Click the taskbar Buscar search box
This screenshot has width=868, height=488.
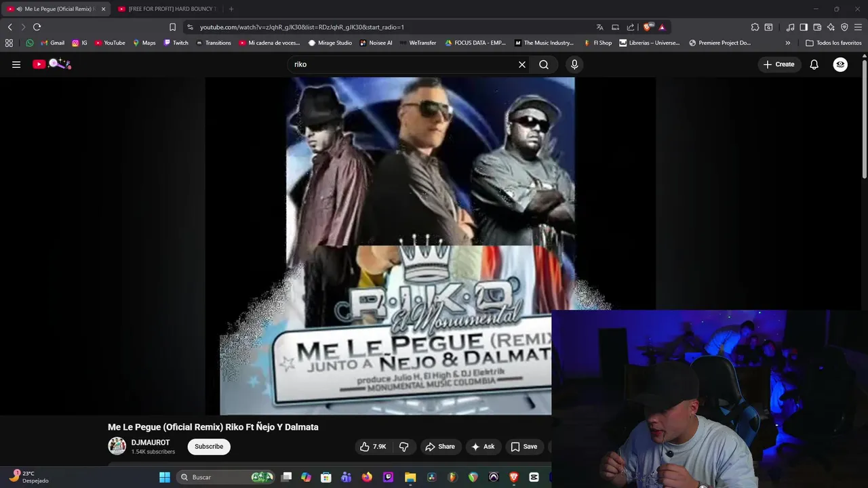coord(226,477)
